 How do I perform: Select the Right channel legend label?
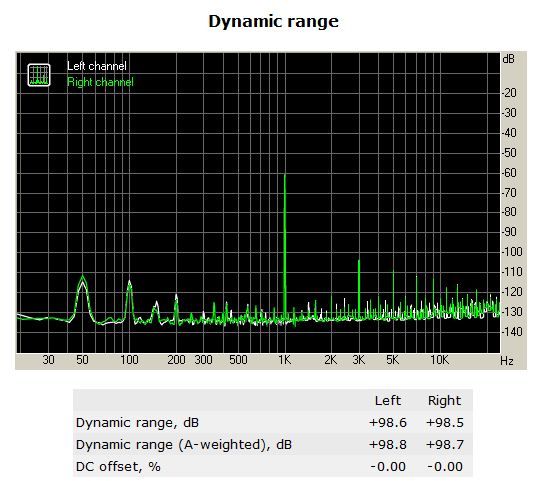click(x=100, y=82)
